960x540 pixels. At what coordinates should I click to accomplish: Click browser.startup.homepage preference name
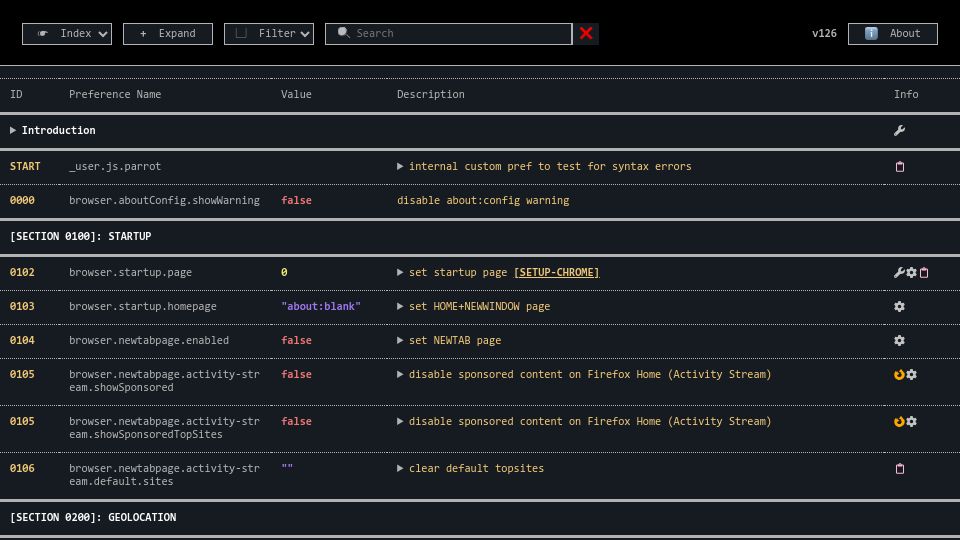(x=143, y=306)
